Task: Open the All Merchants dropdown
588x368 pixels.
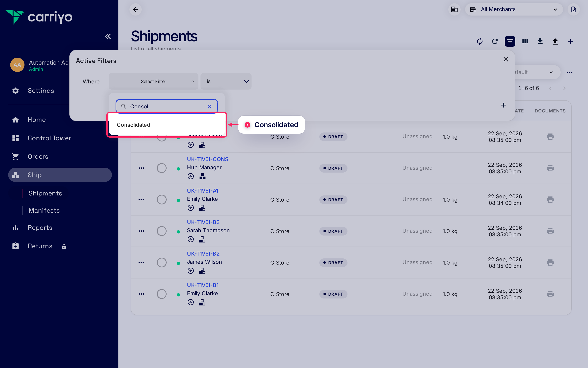Action: 514,9
